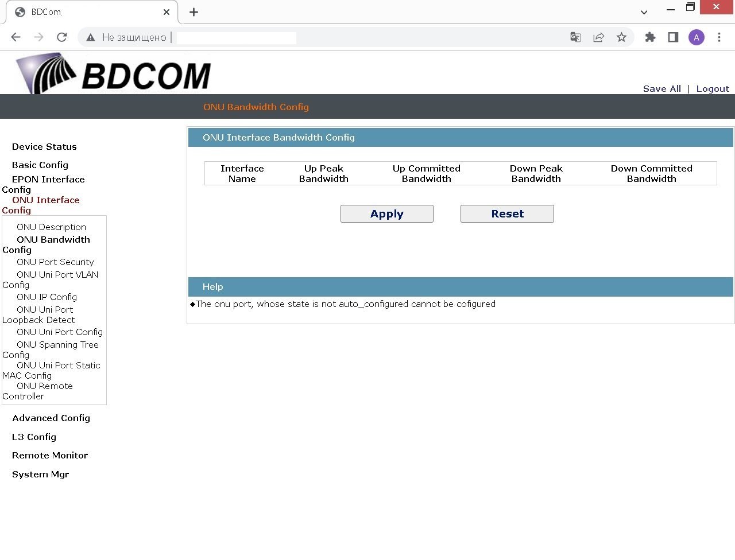Toggle the browser side panel icon
Viewport: 735px width, 560px height.
coord(673,37)
